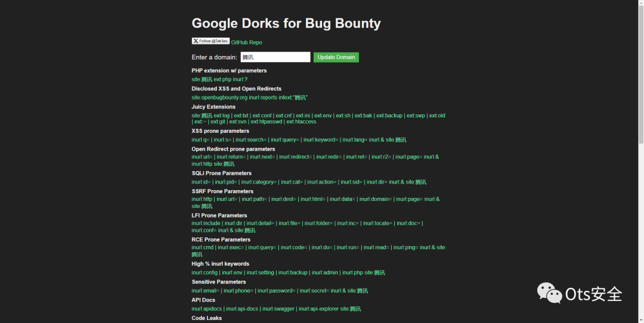The height and width of the screenshot is (323, 644).
Task: Open the Sensitive Parameters email dork link
Action: (280, 291)
